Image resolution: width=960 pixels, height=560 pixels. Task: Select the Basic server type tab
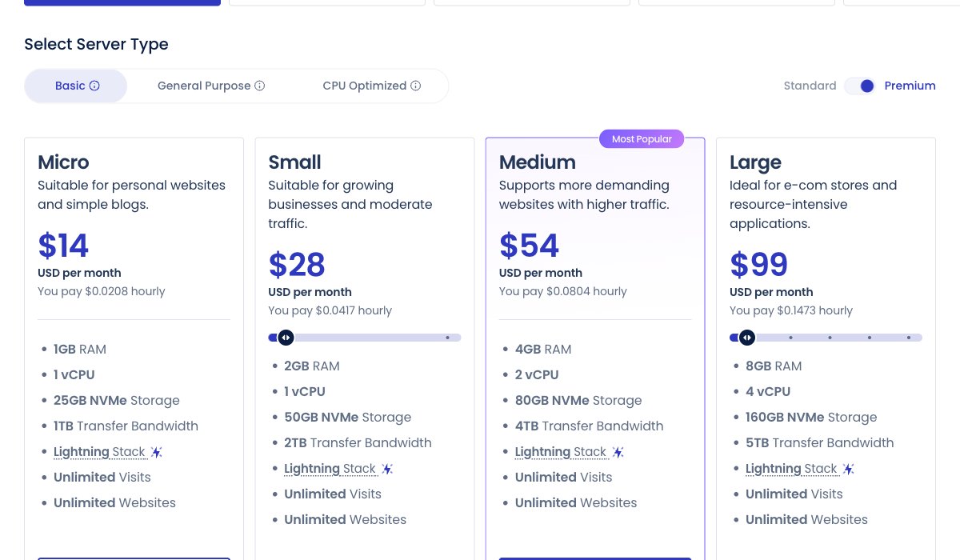pos(76,86)
